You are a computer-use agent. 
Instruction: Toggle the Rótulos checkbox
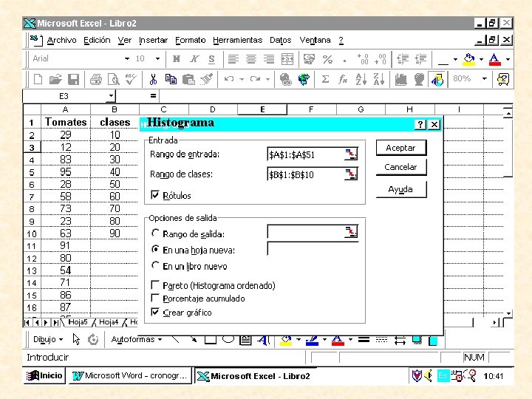154,195
